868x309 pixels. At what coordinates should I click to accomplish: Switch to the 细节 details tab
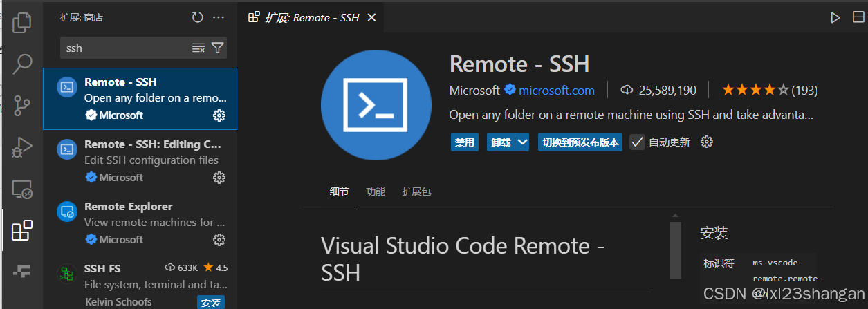click(340, 191)
